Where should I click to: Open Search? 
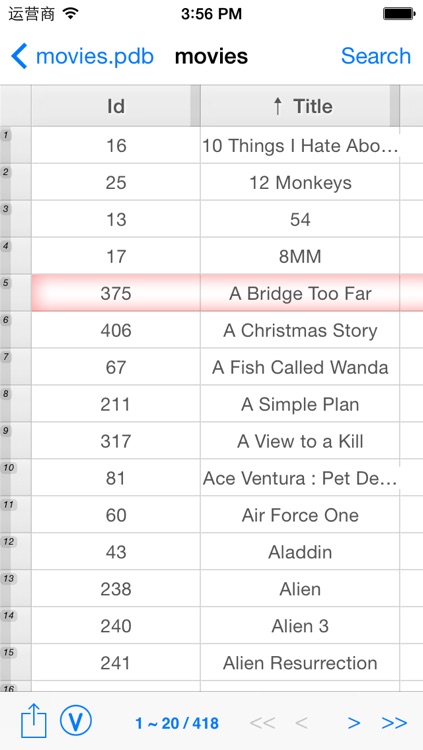point(376,56)
